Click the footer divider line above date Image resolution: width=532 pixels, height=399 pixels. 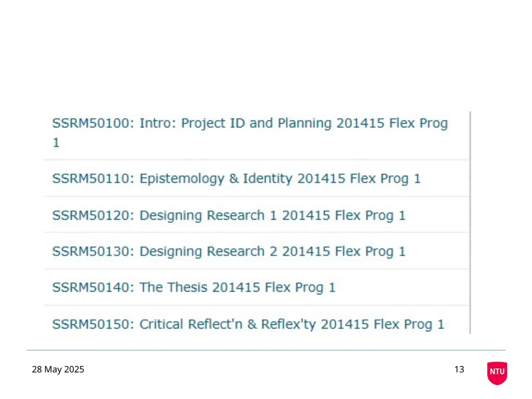point(266,350)
